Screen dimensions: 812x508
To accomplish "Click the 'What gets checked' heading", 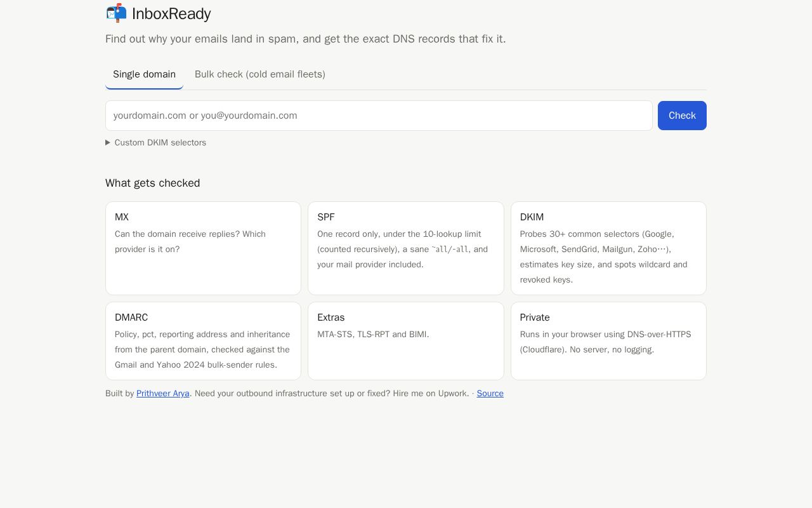I will pos(153,183).
